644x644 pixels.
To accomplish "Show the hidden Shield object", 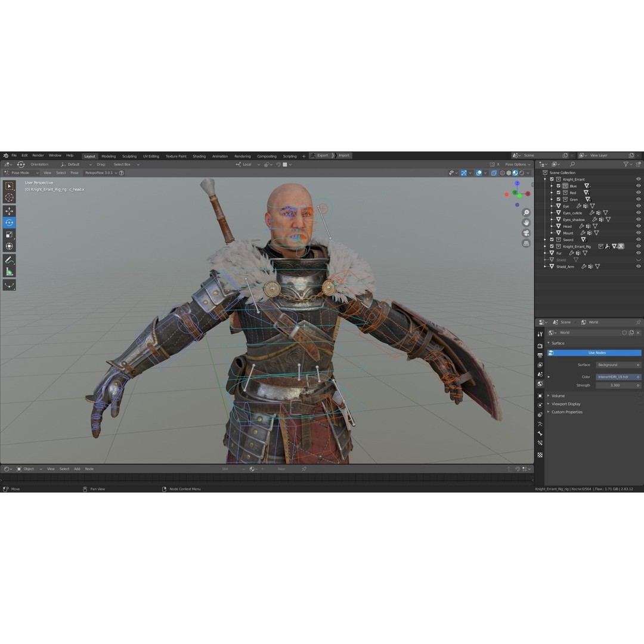I will pyautogui.click(x=638, y=259).
